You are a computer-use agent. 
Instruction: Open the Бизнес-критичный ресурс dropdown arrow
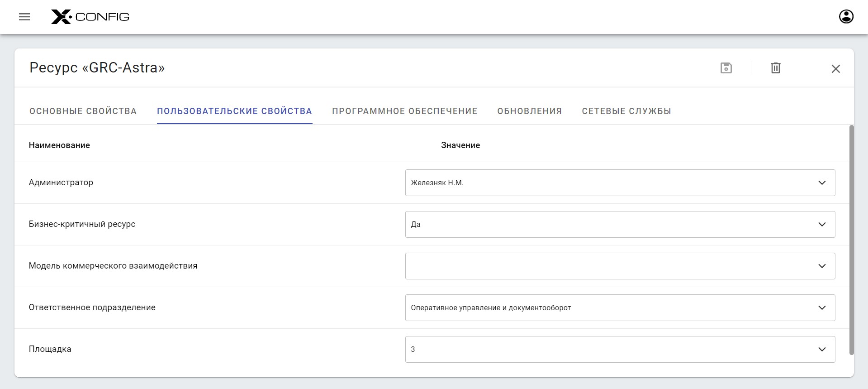pos(822,225)
